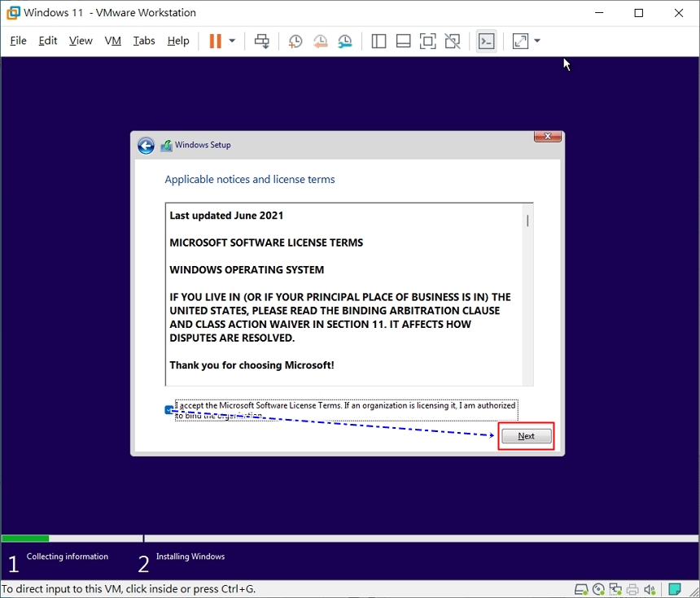700x598 pixels.
Task: Click the network adapter status icon
Action: (x=616, y=588)
